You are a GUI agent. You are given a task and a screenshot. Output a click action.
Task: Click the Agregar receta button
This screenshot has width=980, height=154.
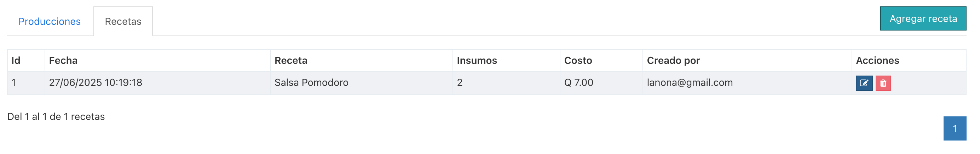coord(923,19)
